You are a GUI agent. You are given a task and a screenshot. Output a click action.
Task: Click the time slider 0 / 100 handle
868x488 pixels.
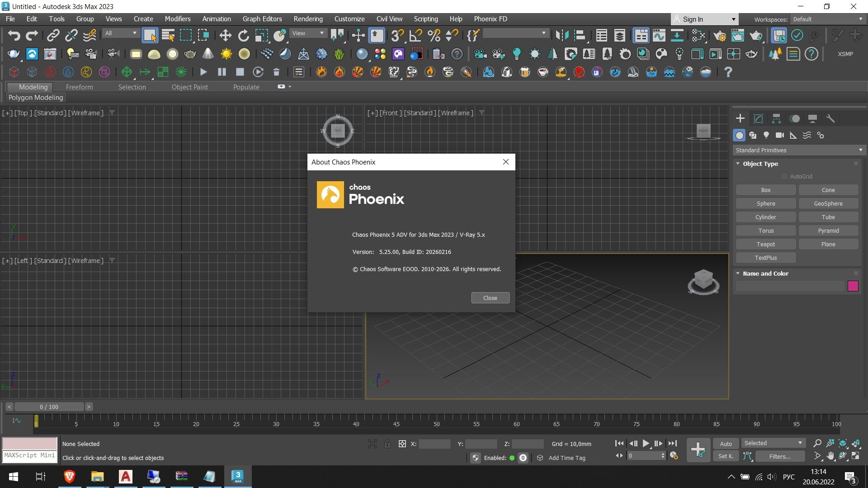[x=49, y=407]
